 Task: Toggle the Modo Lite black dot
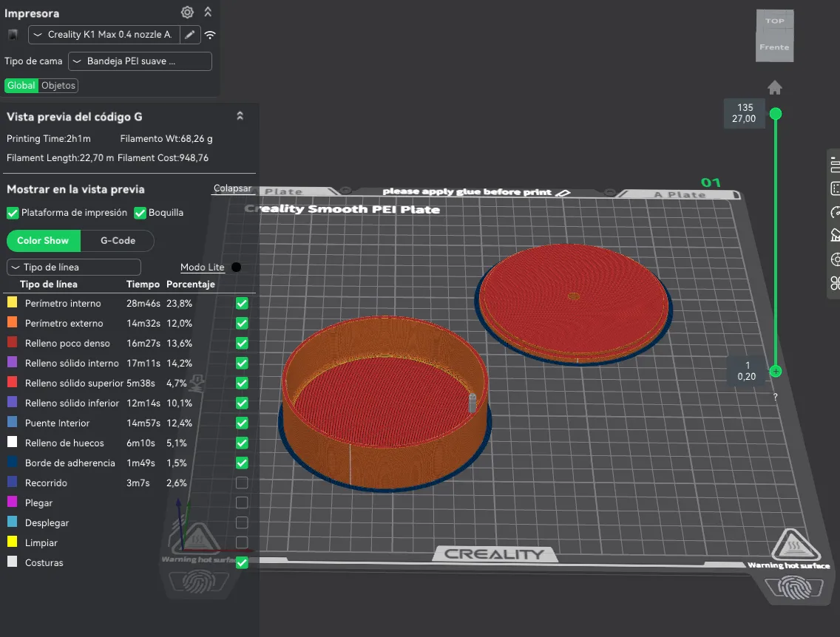point(236,267)
